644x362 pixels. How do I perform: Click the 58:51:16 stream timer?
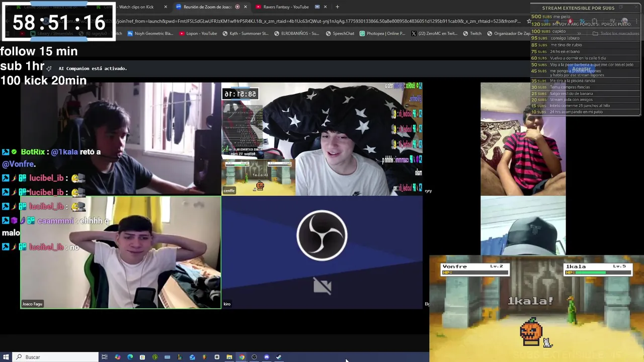tap(59, 22)
